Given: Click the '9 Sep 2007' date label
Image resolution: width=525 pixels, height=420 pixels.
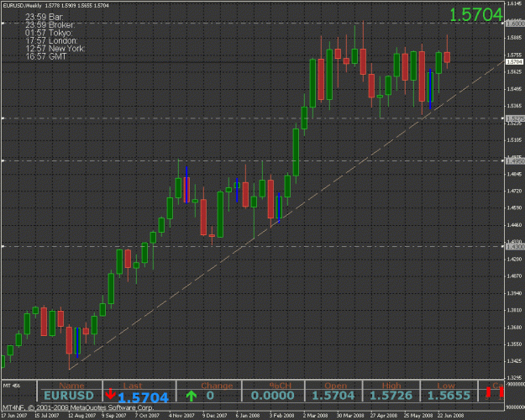Looking at the screenshot, I should point(114,416).
